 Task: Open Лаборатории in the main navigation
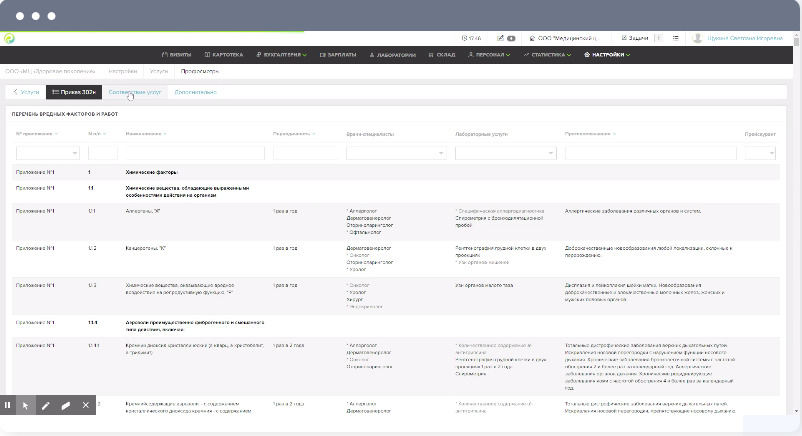pyautogui.click(x=392, y=55)
